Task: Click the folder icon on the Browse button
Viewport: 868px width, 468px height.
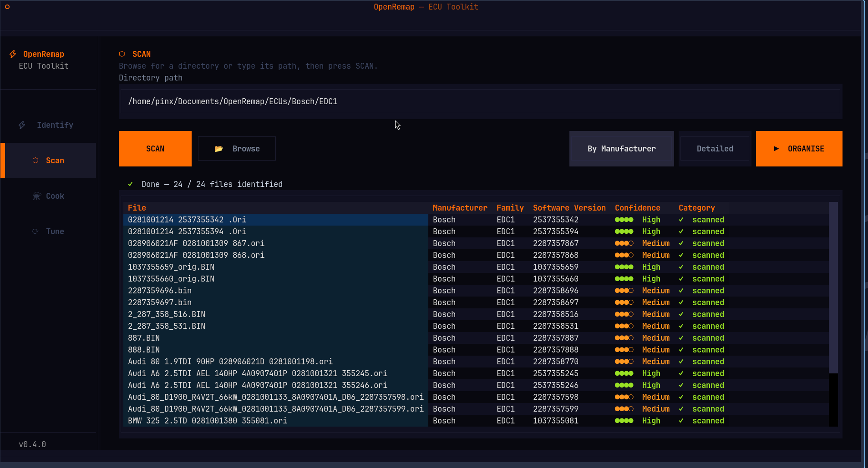Action: [219, 148]
